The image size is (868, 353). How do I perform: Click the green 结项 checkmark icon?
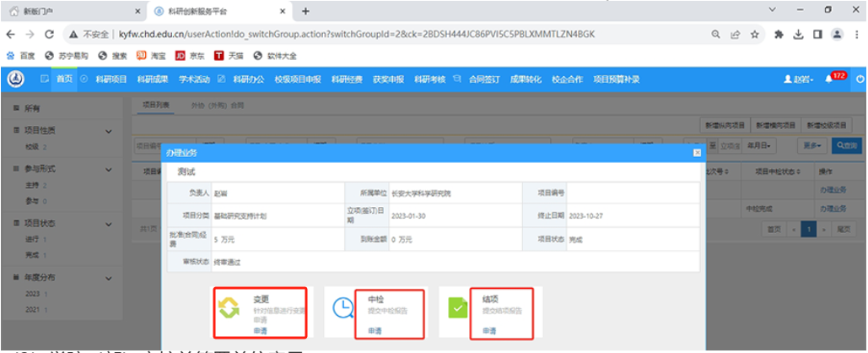459,309
